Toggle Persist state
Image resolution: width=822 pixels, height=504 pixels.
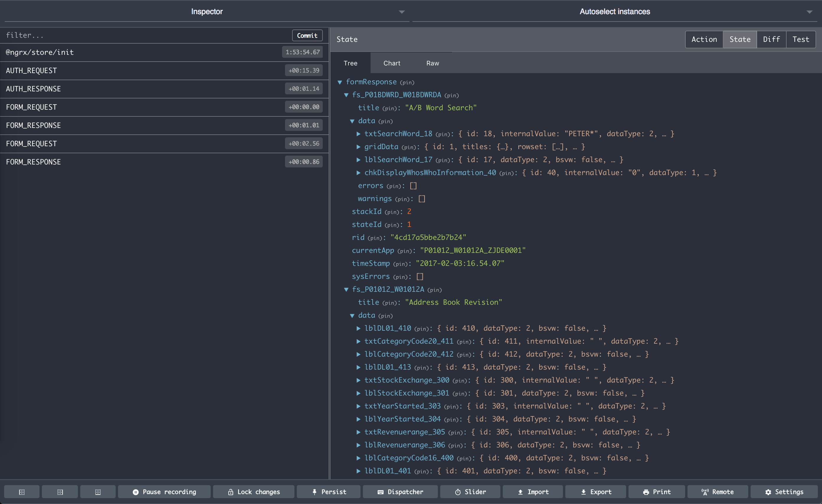329,492
